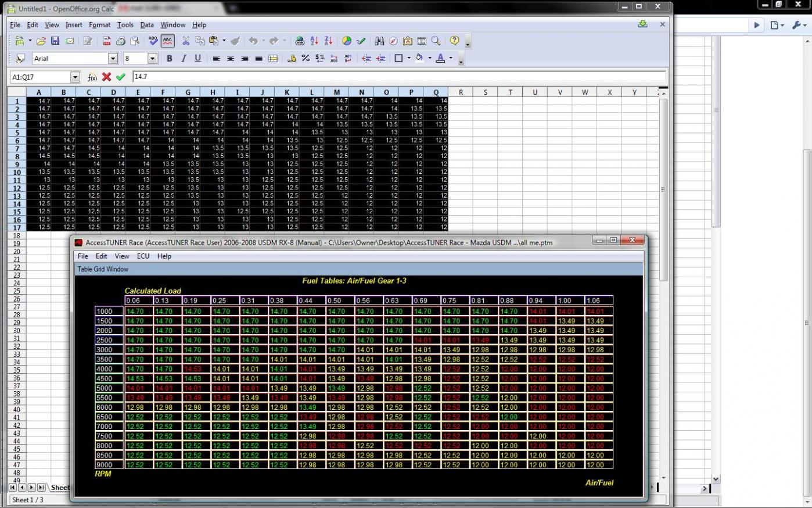Click the Cut scissors icon
This screenshot has width=812, height=508.
pos(186,41)
